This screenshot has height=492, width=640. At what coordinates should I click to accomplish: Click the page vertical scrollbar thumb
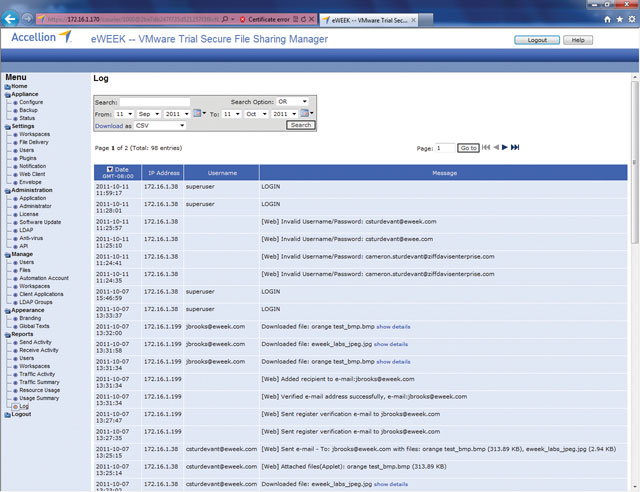634,161
